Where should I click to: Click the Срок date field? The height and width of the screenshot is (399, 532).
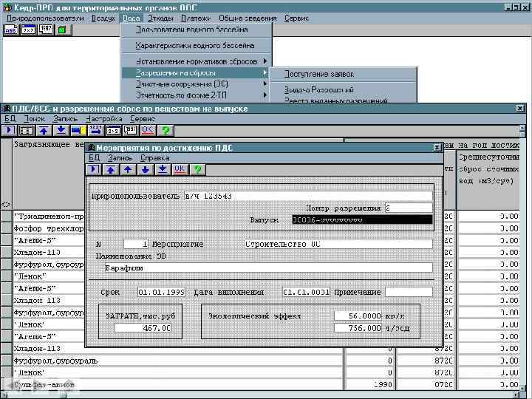161,292
